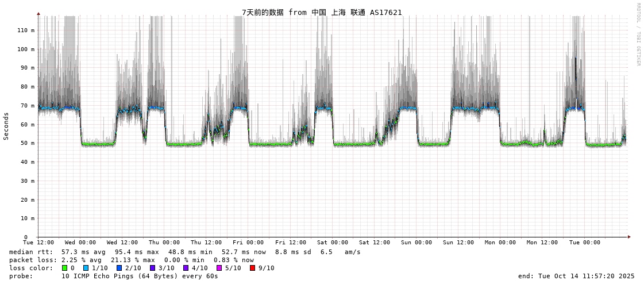Click the 5/10 magenta loss swatch
Screen dimensions: 644x284
pos(219,268)
